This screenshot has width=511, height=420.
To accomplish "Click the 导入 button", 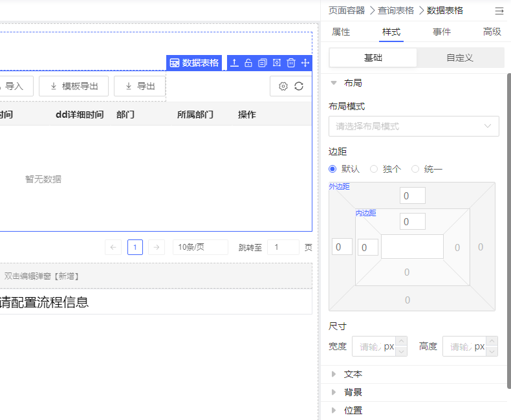I will [x=15, y=86].
